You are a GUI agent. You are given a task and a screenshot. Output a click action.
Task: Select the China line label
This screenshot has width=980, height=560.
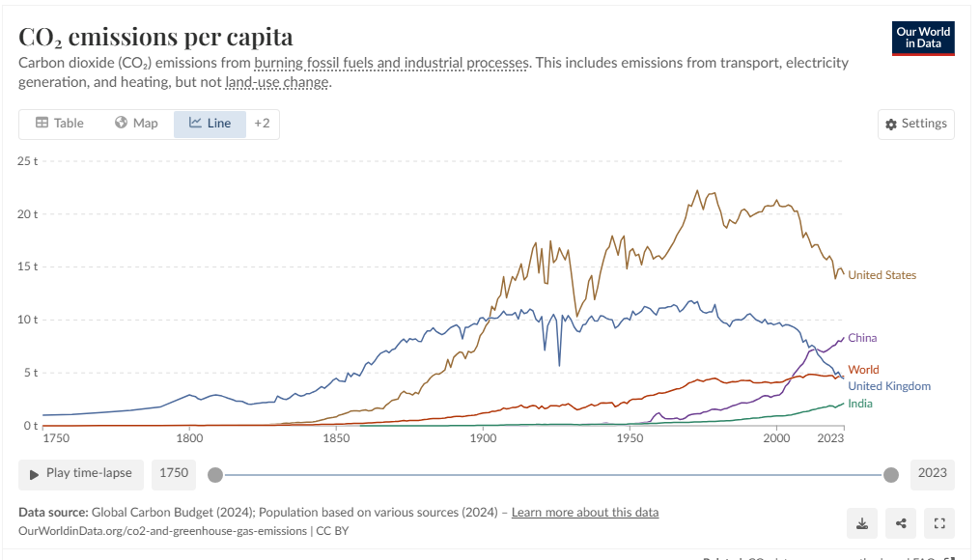(862, 338)
